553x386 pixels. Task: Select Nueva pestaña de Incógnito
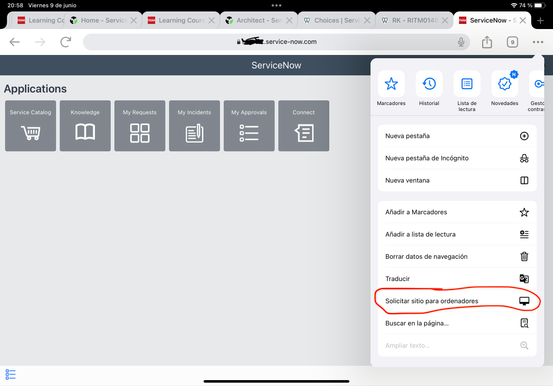pyautogui.click(x=457, y=158)
